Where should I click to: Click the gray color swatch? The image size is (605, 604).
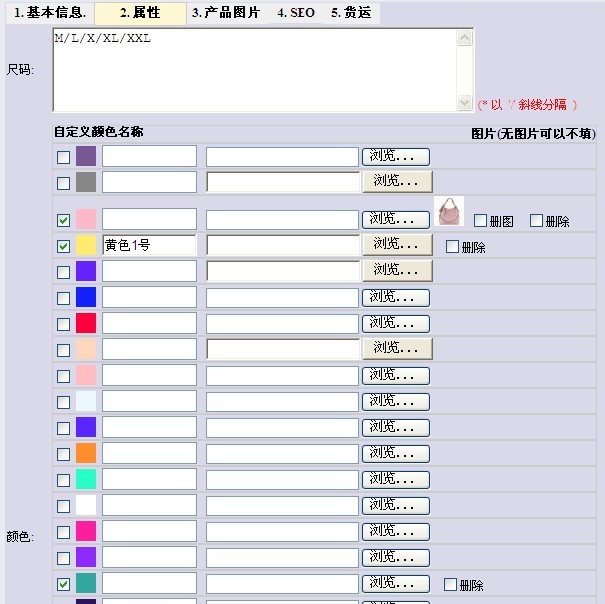pyautogui.click(x=86, y=182)
